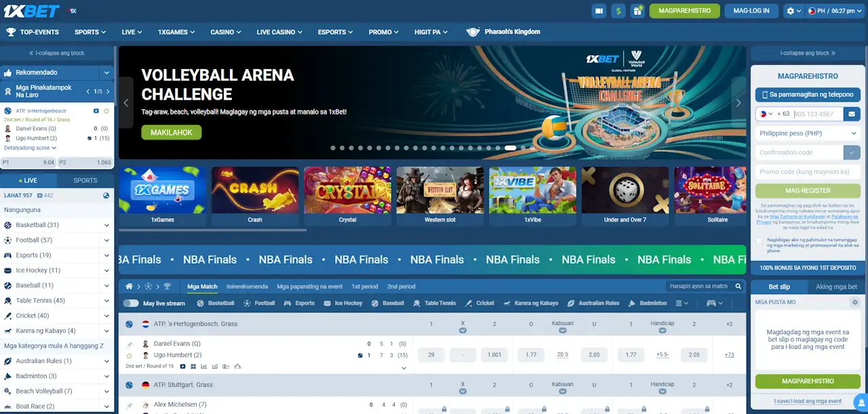The width and height of the screenshot is (868, 414).
Task: Check the marketing consent checkbox
Action: pos(759,241)
